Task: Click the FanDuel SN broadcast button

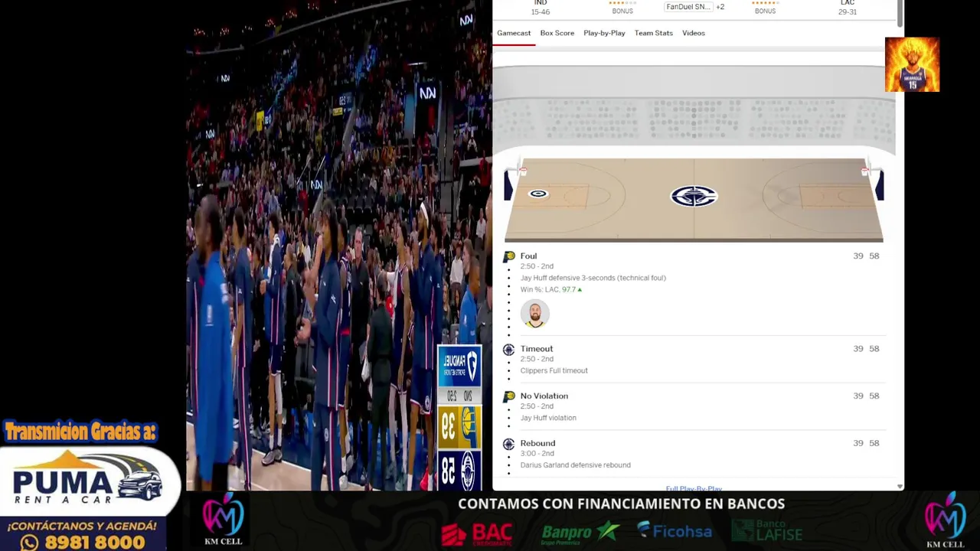Action: tap(688, 7)
